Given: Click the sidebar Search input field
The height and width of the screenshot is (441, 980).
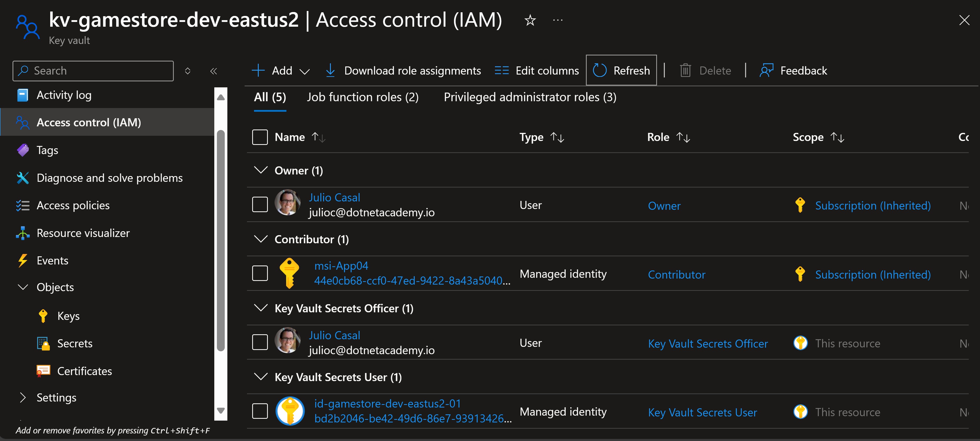Looking at the screenshot, I should pos(93,71).
